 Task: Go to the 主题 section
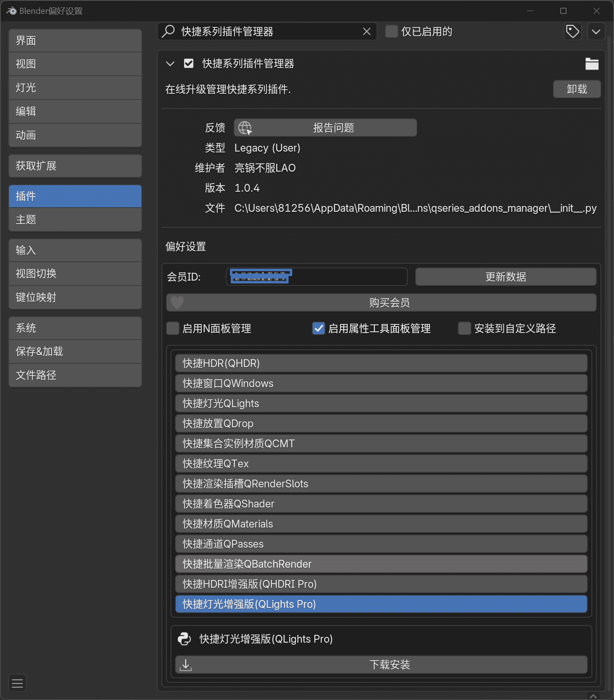tap(75, 220)
